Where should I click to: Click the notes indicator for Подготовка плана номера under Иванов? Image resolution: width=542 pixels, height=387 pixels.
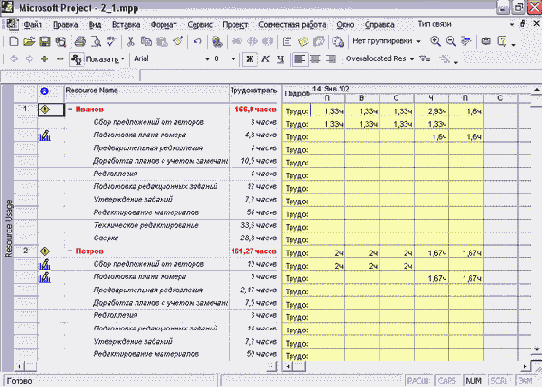tap(45, 135)
